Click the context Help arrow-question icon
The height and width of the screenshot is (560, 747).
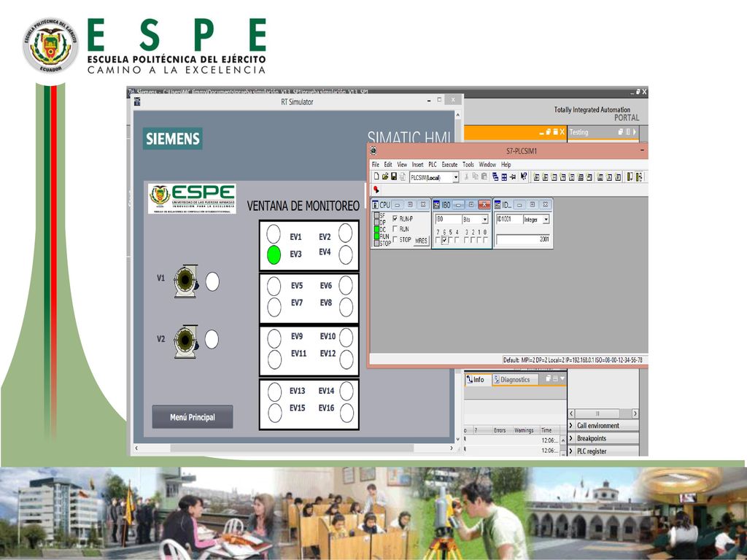tap(524, 176)
